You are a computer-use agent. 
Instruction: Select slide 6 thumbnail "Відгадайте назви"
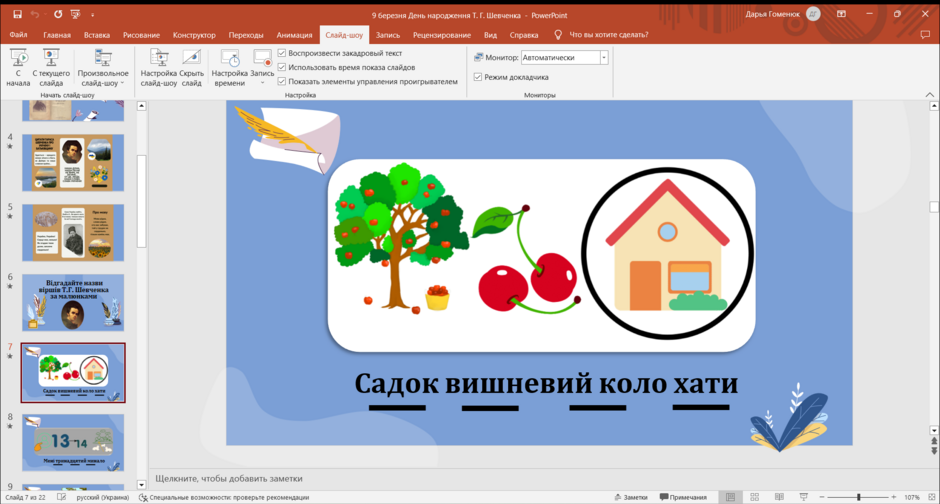[x=73, y=303]
